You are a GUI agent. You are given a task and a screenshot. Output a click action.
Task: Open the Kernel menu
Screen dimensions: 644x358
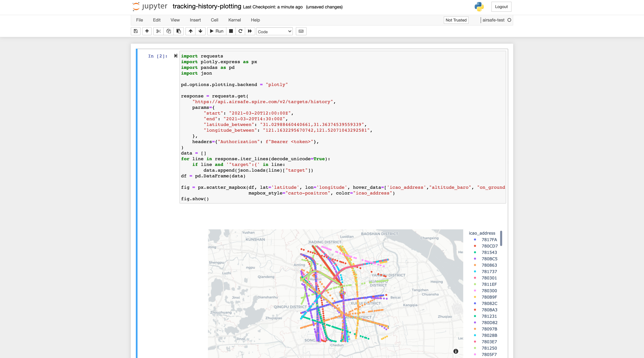[x=234, y=20]
